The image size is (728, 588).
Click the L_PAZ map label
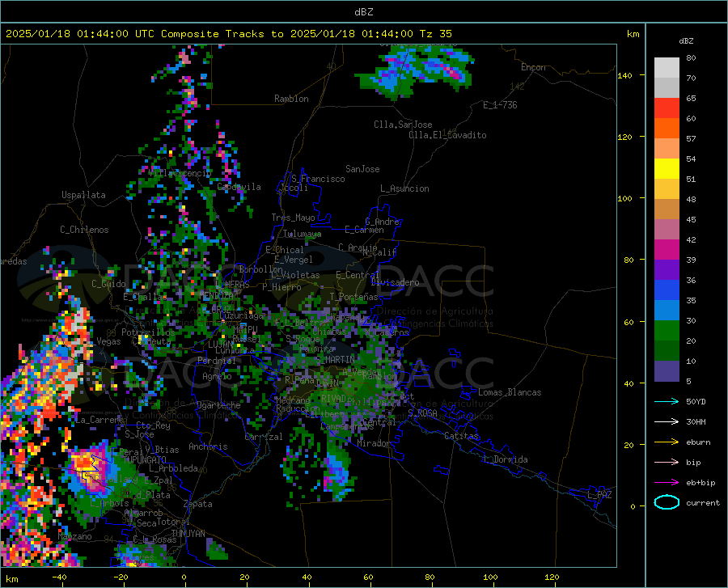coord(599,495)
